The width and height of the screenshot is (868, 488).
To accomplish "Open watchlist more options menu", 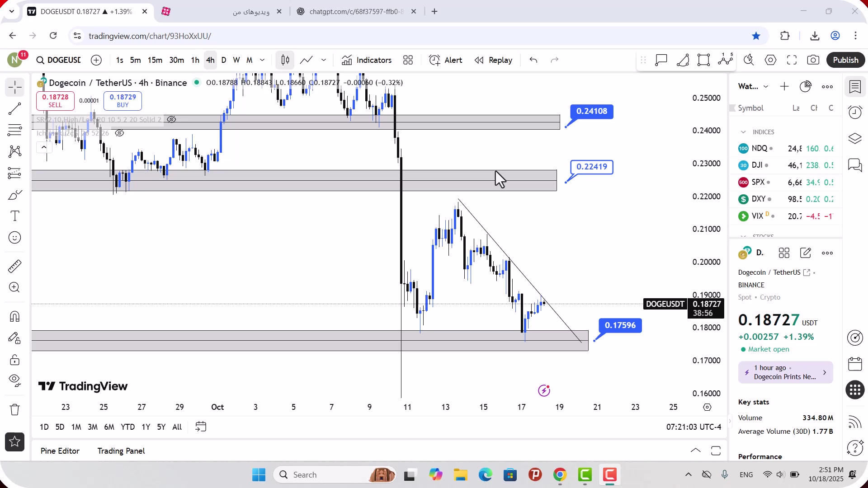I will coord(827,86).
